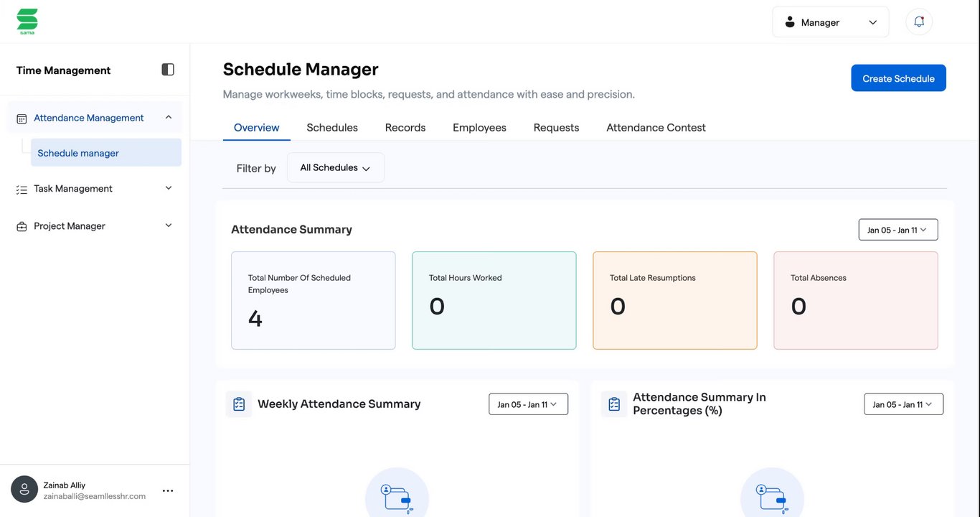This screenshot has height=517, width=980.
Task: Click the Create Schedule button
Action: click(x=898, y=78)
